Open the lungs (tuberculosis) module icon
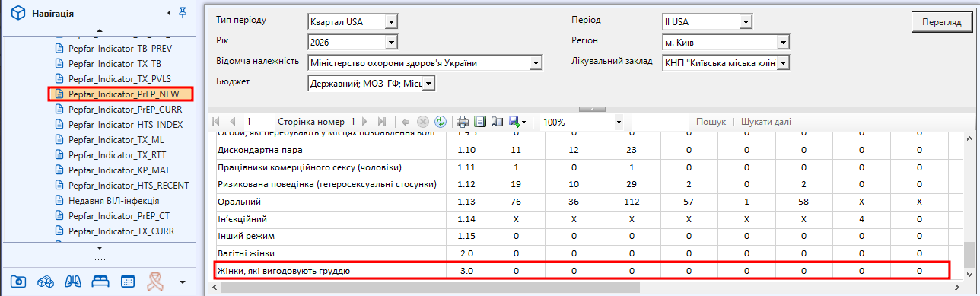The width and height of the screenshot is (980, 296). click(72, 282)
